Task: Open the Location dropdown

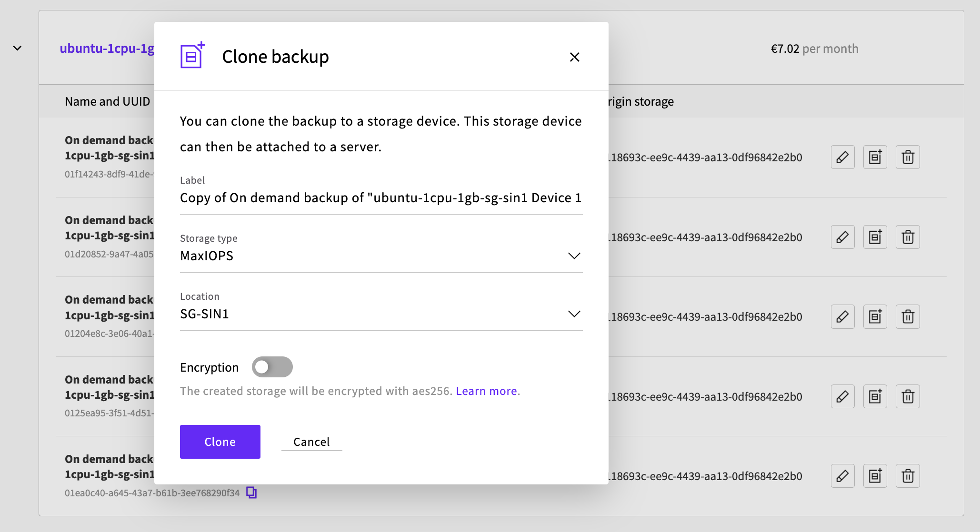Action: (381, 314)
